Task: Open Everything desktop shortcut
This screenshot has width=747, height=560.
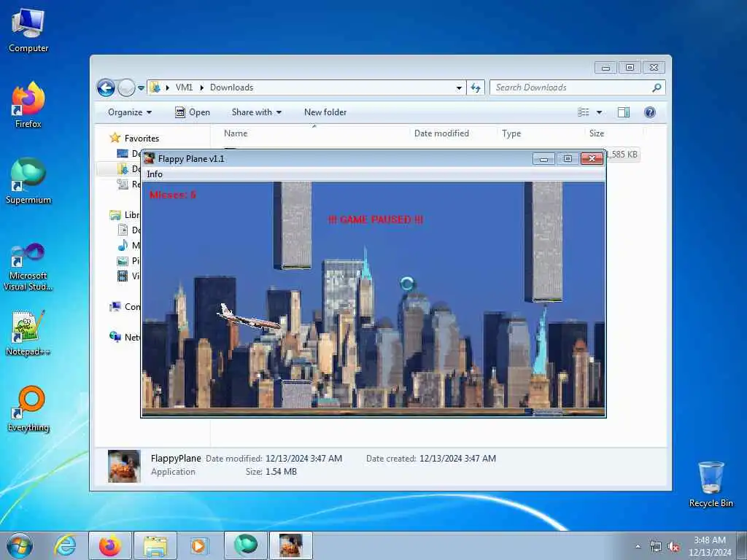Action: 28,408
